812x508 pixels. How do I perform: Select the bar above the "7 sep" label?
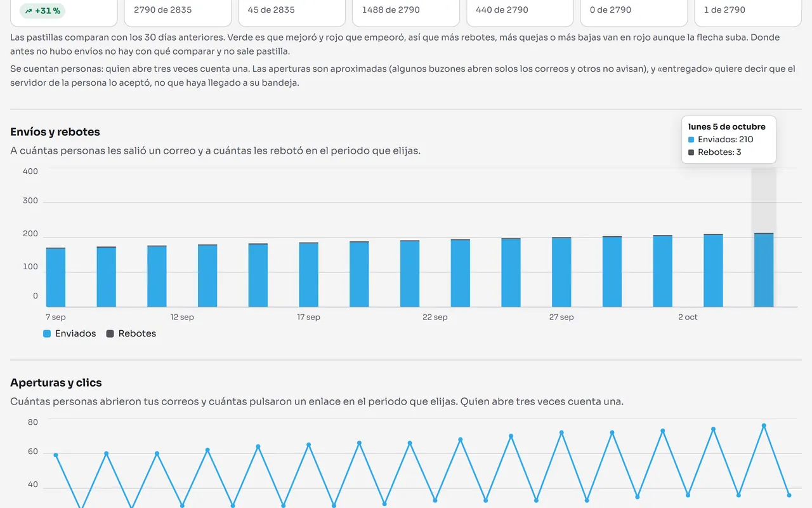pos(56,277)
